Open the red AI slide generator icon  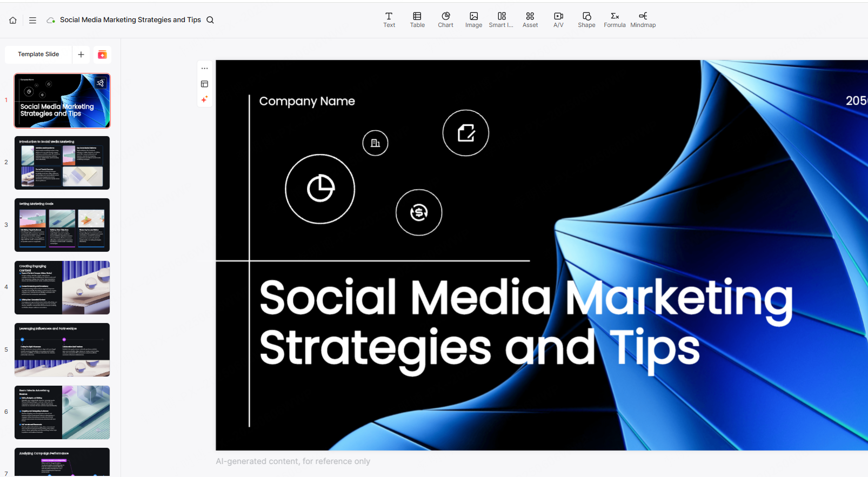point(102,55)
